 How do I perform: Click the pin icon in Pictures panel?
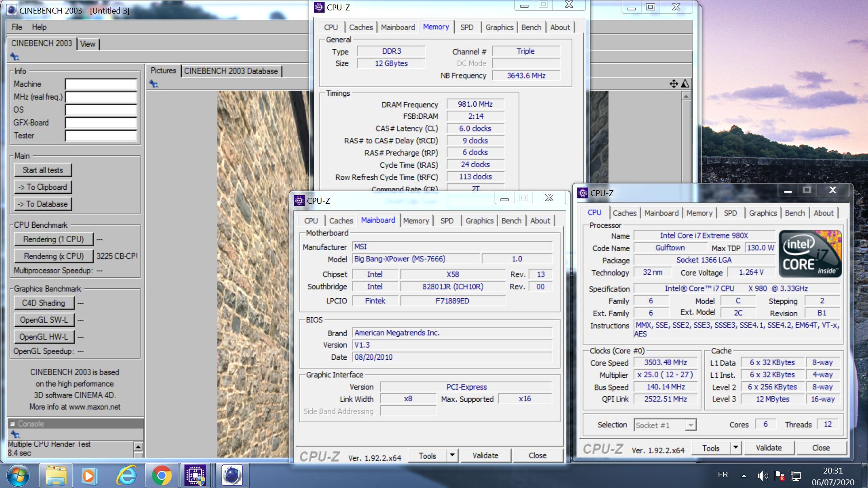154,84
